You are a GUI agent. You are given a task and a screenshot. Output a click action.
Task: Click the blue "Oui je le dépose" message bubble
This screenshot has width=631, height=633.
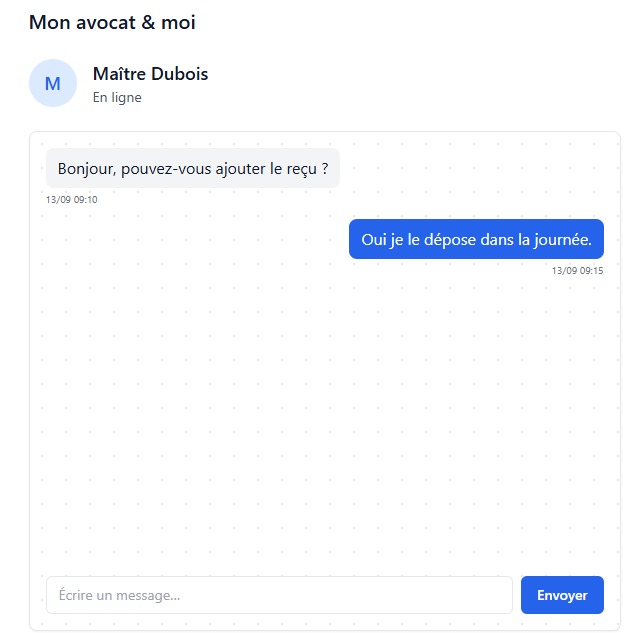[476, 239]
